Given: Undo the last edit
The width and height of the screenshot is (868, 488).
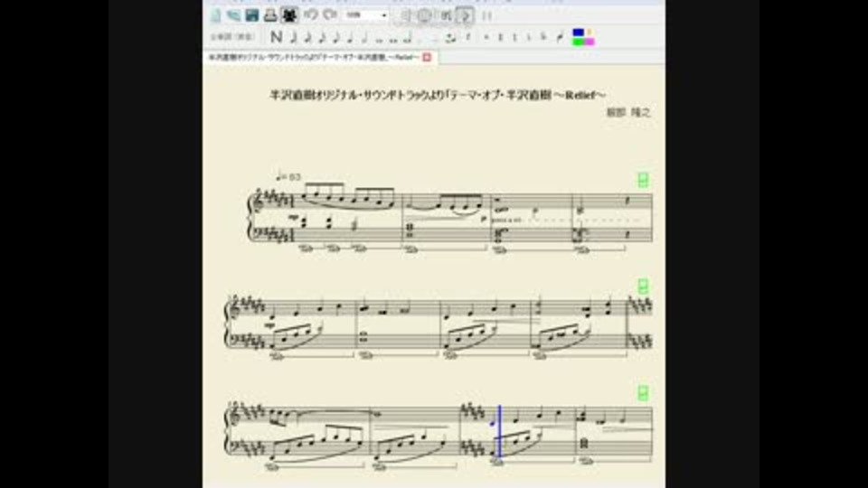Looking at the screenshot, I should pos(310,14).
